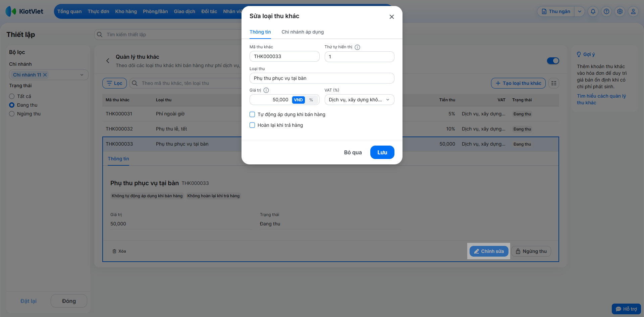Open the notifications bell icon
This screenshot has width=644, height=317.
[x=593, y=11]
